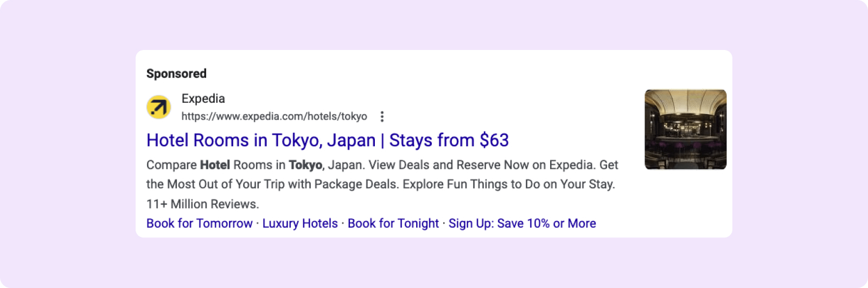Image resolution: width=868 pixels, height=288 pixels.
Task: Click the View Deals and Reserve Now text
Action: [448, 165]
